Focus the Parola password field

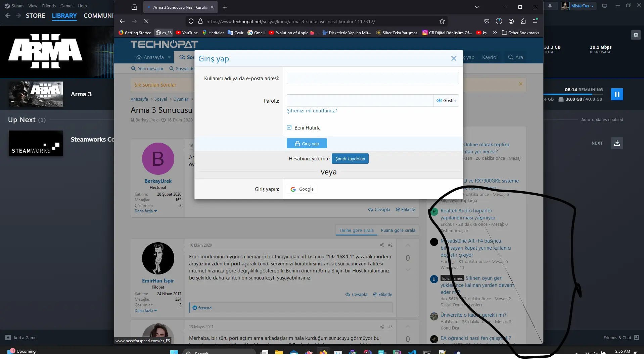point(360,101)
